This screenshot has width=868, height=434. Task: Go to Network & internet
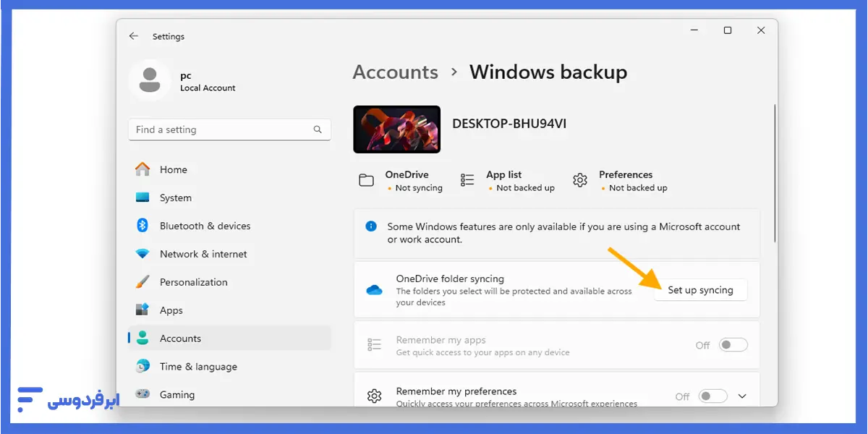[x=229, y=254]
